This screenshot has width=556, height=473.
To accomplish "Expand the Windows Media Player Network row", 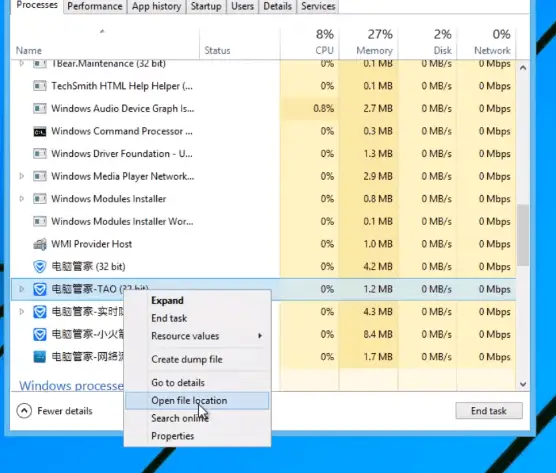I will point(22,176).
